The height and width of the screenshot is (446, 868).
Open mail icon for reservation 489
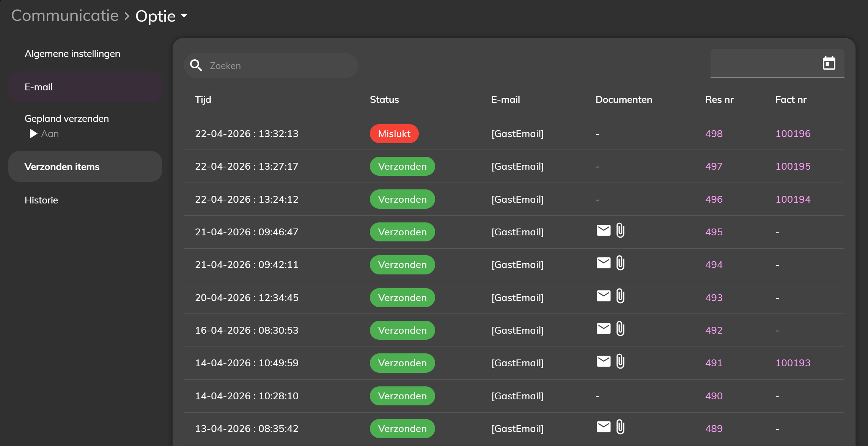pos(604,427)
